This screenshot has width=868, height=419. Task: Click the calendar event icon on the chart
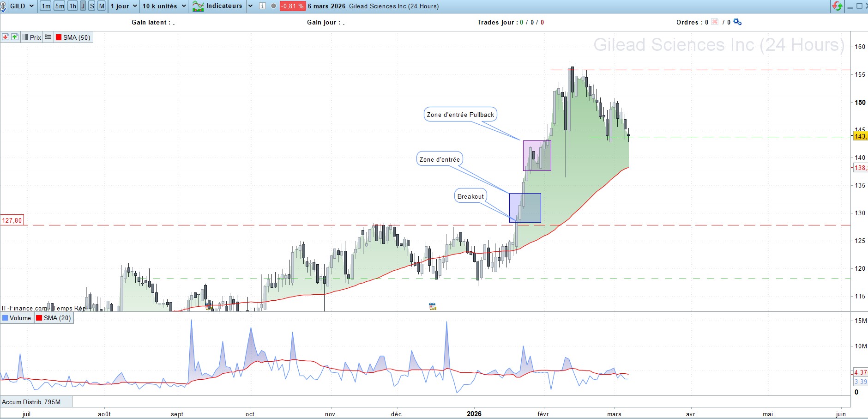point(433,306)
